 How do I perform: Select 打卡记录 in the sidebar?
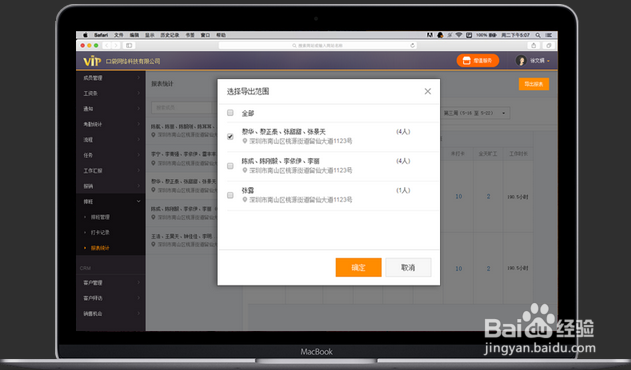(x=100, y=232)
